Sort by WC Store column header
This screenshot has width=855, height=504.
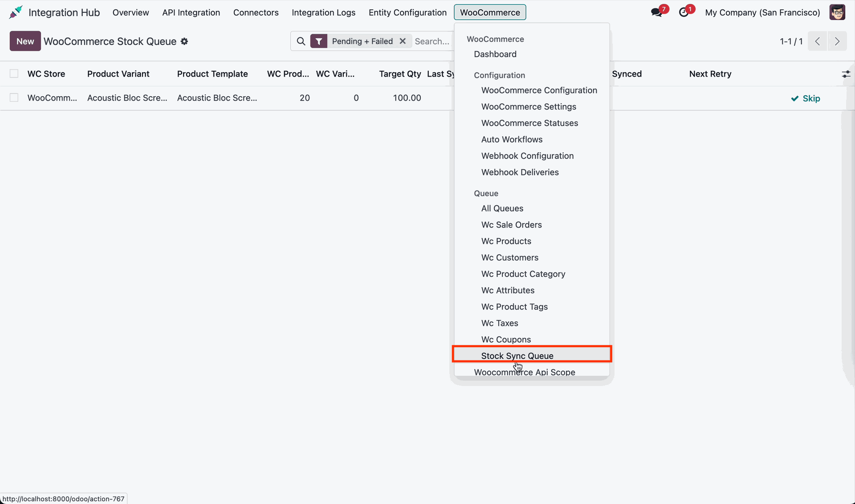[x=46, y=74]
